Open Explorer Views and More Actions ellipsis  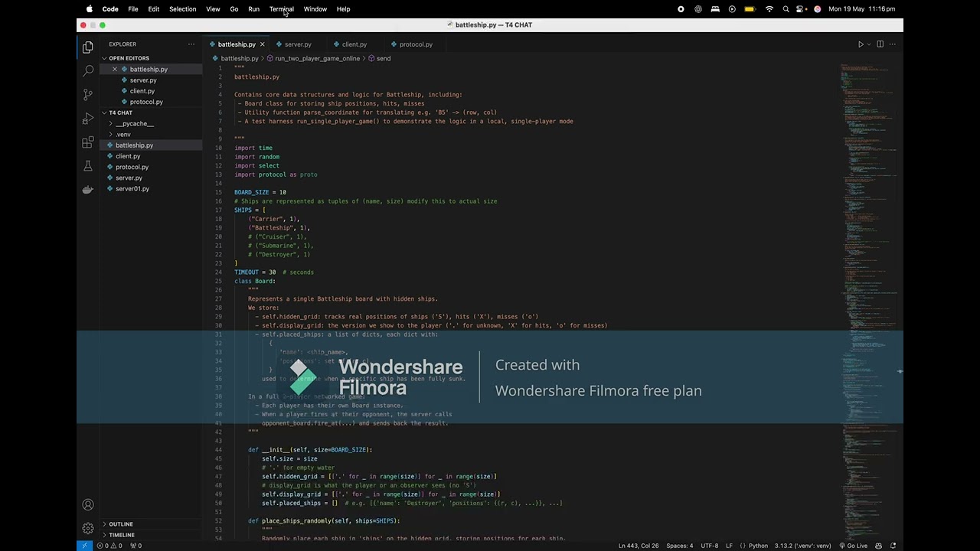[x=191, y=44]
